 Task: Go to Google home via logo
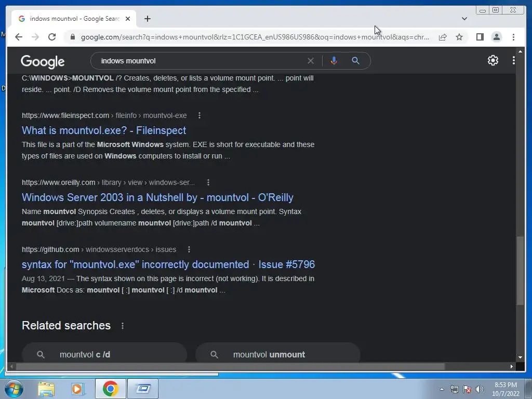pos(43,61)
